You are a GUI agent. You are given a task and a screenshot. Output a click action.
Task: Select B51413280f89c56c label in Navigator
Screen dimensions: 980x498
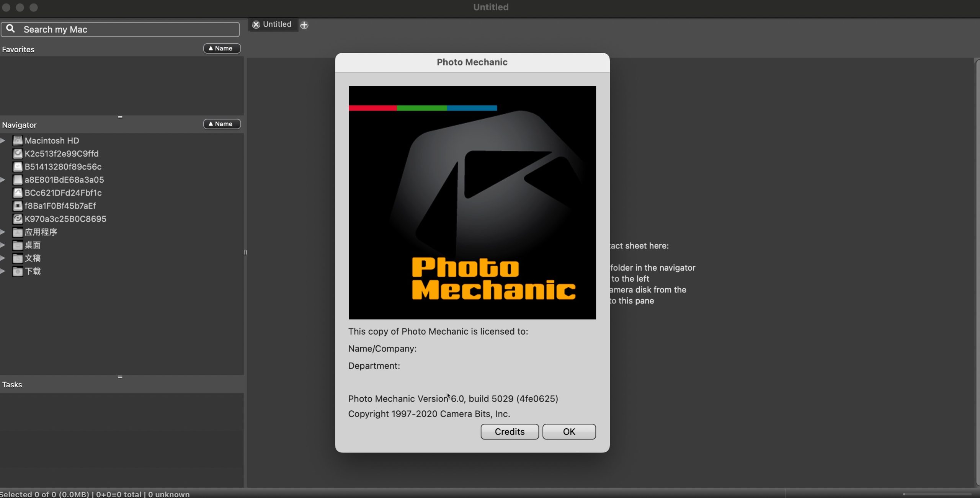click(x=63, y=167)
